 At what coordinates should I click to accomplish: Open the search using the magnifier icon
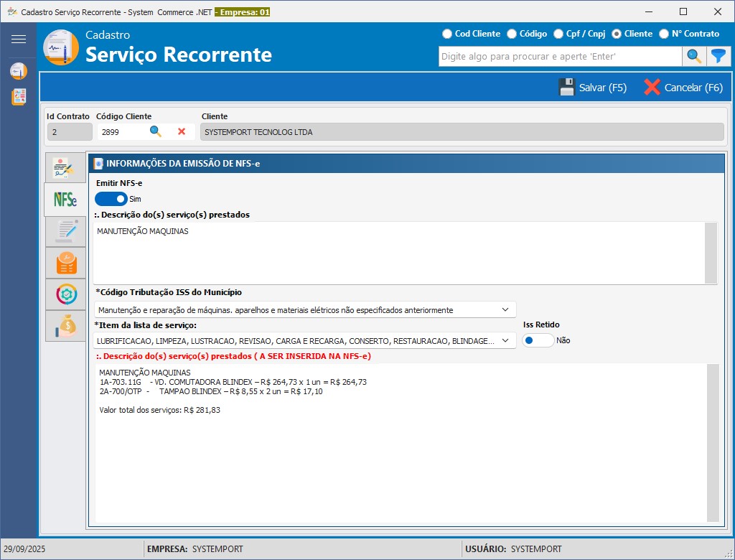coord(693,56)
